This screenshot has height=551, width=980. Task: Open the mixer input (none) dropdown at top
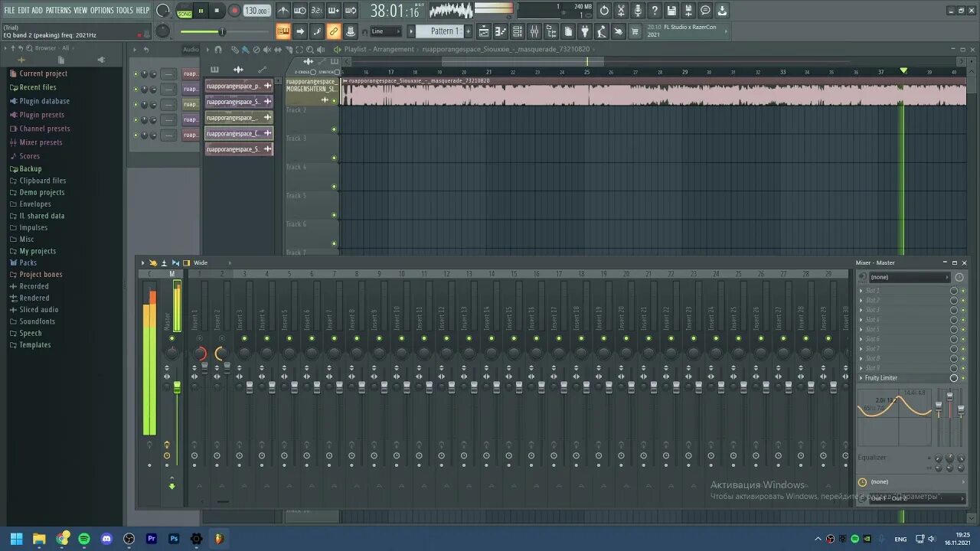[909, 277]
